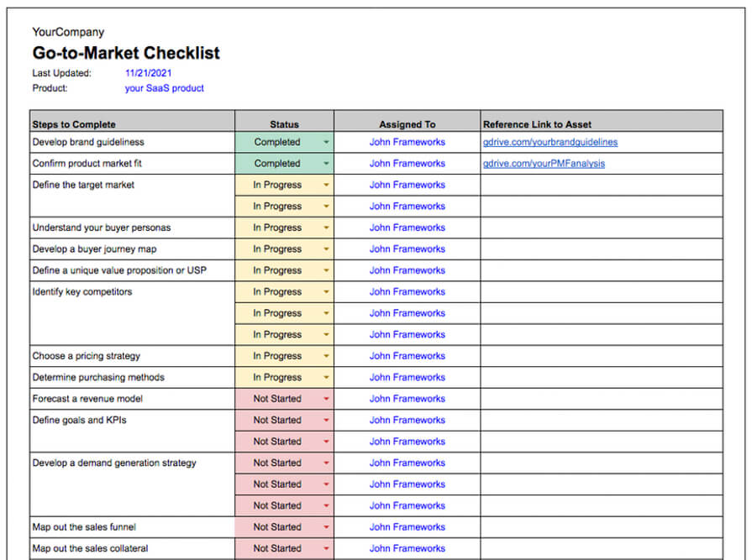Expand the dropdown on Identify key competitors status
752x560 pixels.
click(x=326, y=291)
